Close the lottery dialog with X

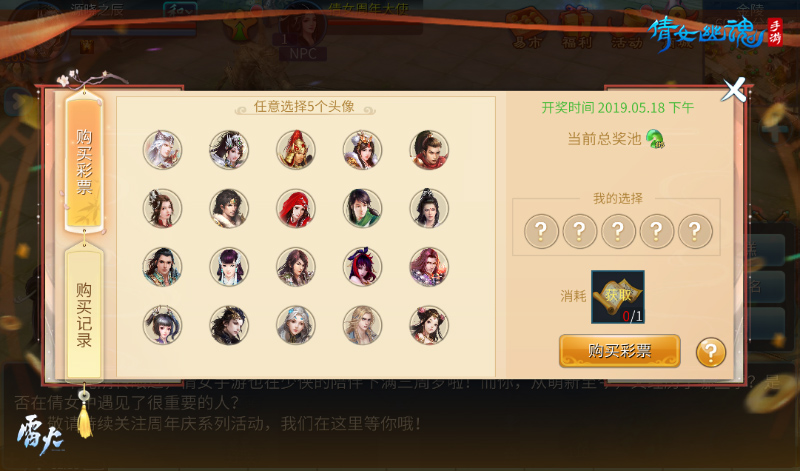click(x=734, y=90)
